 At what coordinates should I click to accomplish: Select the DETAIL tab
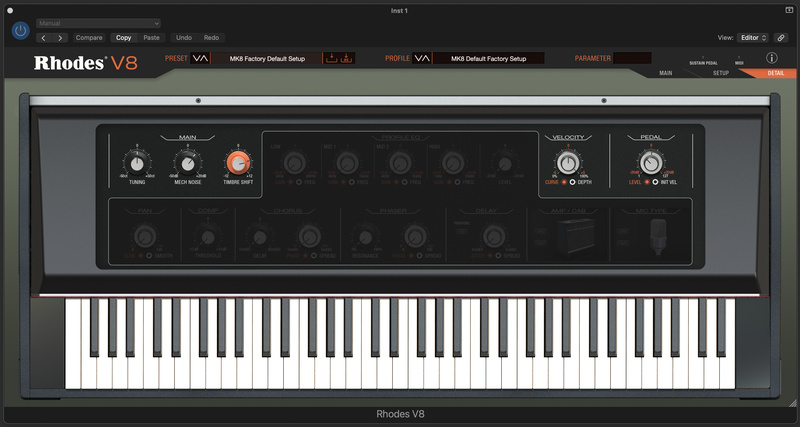pos(776,73)
